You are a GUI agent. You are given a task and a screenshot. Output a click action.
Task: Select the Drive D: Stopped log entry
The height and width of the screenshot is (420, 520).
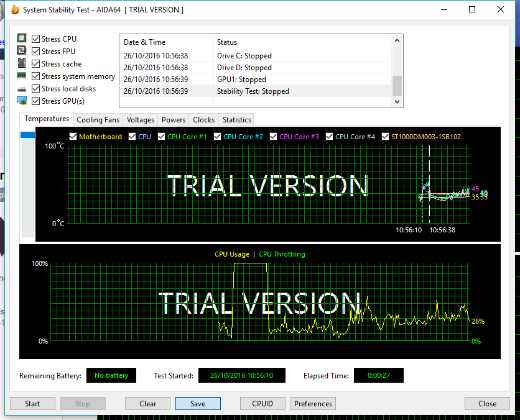pyautogui.click(x=256, y=68)
